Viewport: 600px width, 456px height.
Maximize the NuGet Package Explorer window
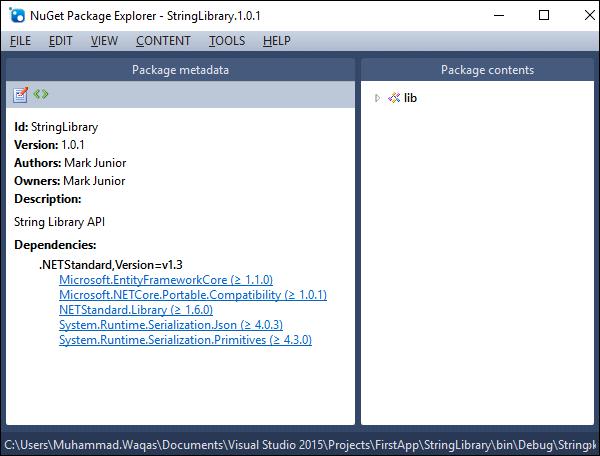click(544, 15)
